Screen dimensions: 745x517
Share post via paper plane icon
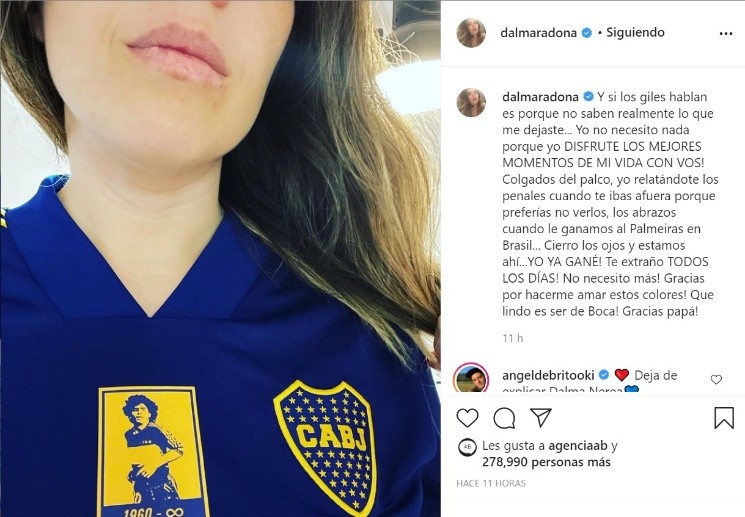[x=541, y=418]
